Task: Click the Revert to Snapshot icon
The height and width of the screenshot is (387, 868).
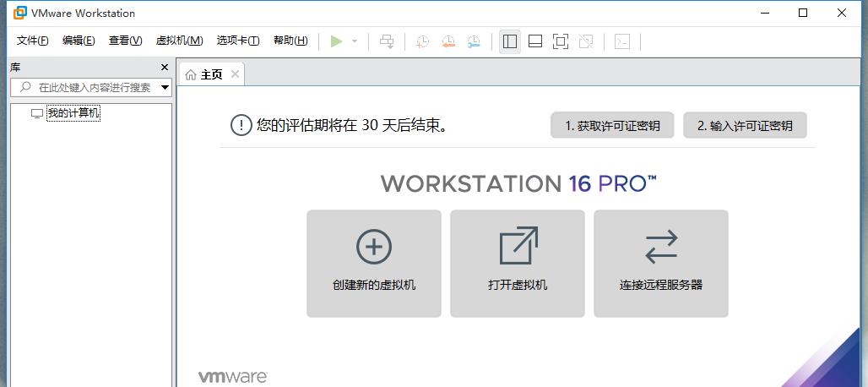Action: tap(448, 41)
